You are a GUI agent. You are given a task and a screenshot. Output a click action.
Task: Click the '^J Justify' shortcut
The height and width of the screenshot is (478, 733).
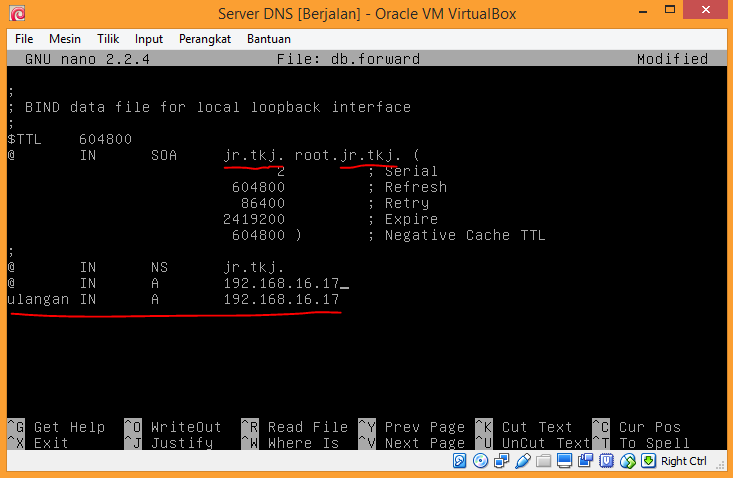click(168, 443)
